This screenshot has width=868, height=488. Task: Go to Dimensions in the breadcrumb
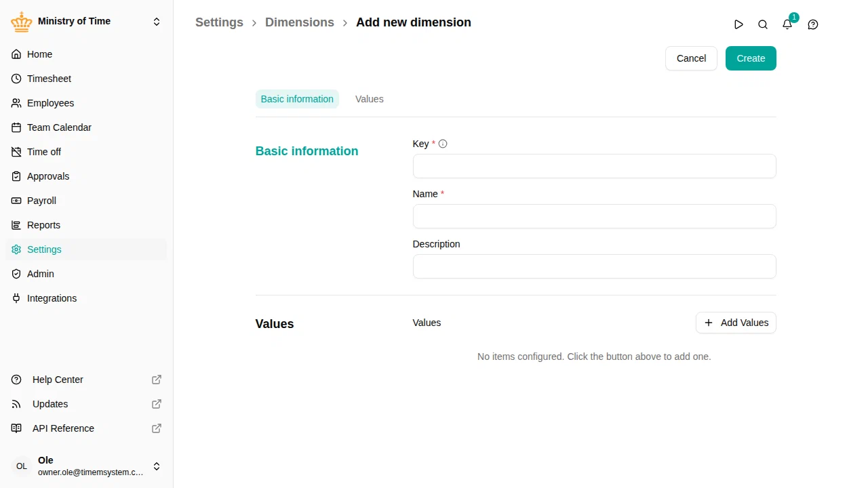pyautogui.click(x=300, y=22)
